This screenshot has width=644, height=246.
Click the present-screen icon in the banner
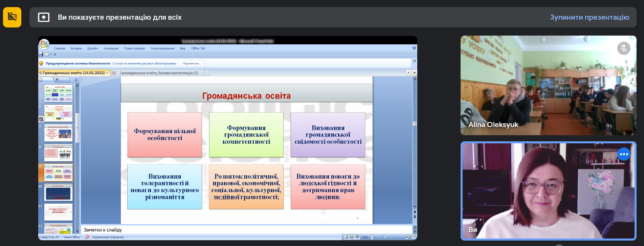pyautogui.click(x=44, y=17)
